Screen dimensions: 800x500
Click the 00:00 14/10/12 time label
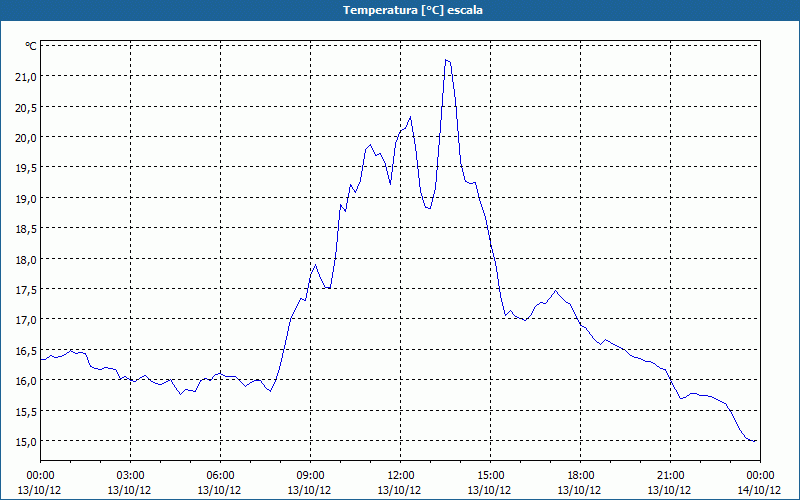(759, 483)
